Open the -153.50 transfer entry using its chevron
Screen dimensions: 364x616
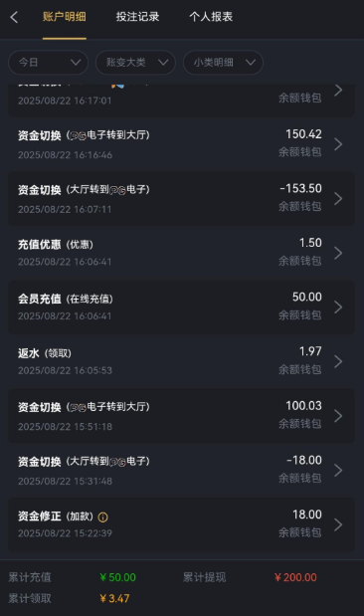(338, 198)
